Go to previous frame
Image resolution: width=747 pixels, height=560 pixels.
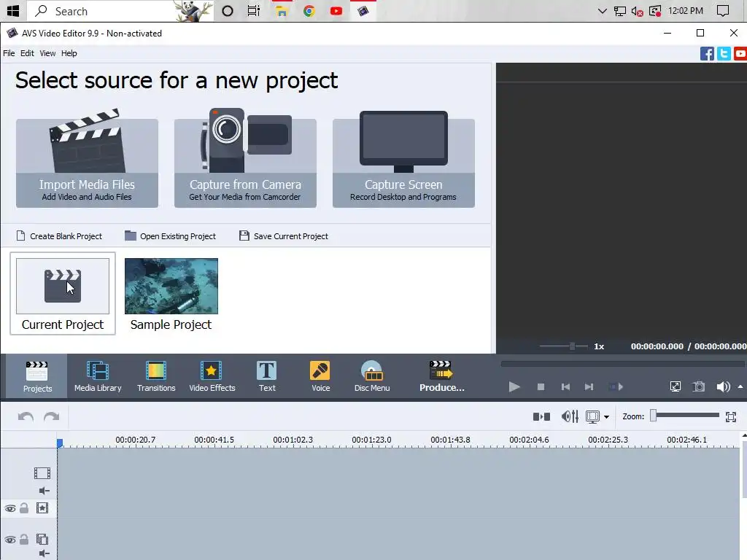click(x=565, y=386)
